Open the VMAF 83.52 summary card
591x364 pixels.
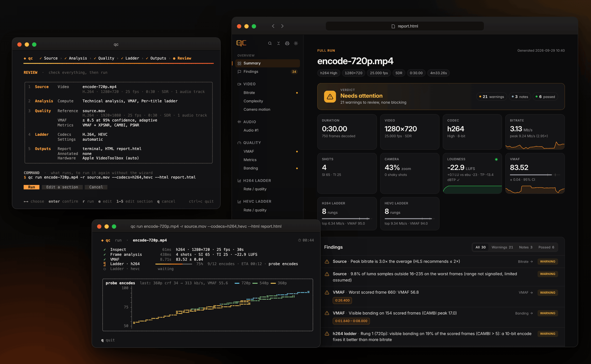coord(535,173)
